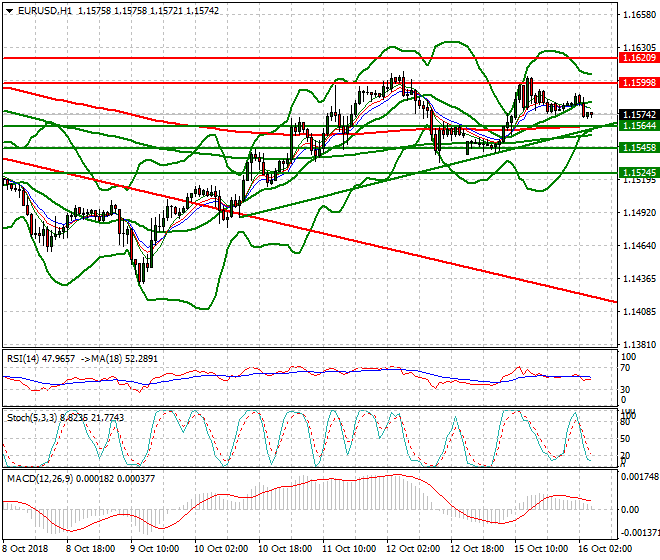Click the 1.14085 price scale value
This screenshot has width=660, height=560.
639,312
